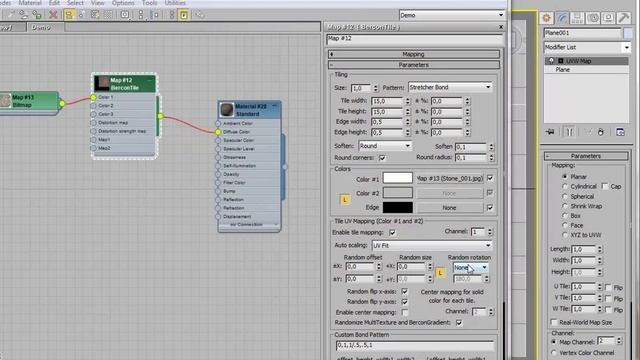This screenshot has width=640, height=360.
Task: Click the Pick Material eyedropper icon
Action: coord(10,15)
